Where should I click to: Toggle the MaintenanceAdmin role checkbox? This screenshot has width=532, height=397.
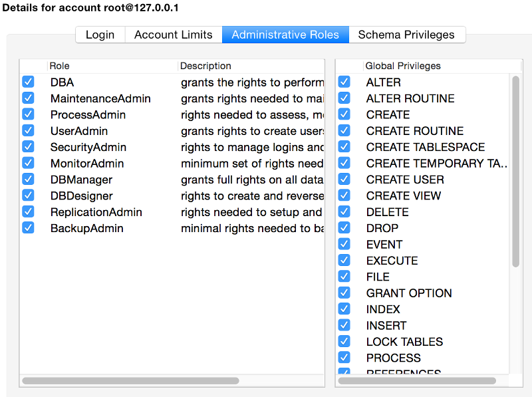click(28, 98)
